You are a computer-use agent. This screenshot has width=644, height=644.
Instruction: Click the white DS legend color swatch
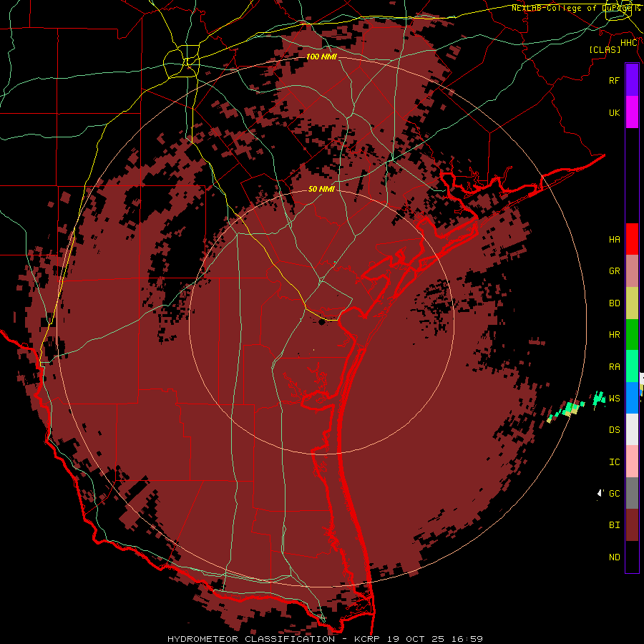click(632, 429)
